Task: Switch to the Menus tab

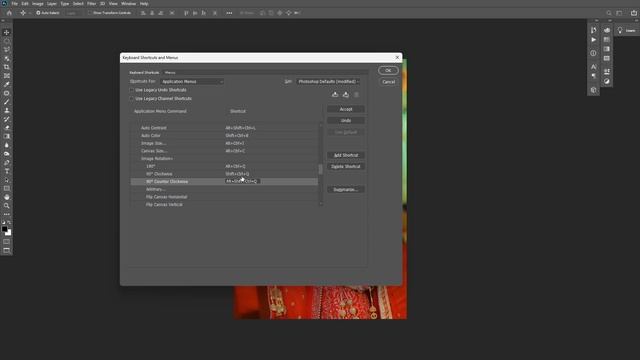Action: click(170, 73)
